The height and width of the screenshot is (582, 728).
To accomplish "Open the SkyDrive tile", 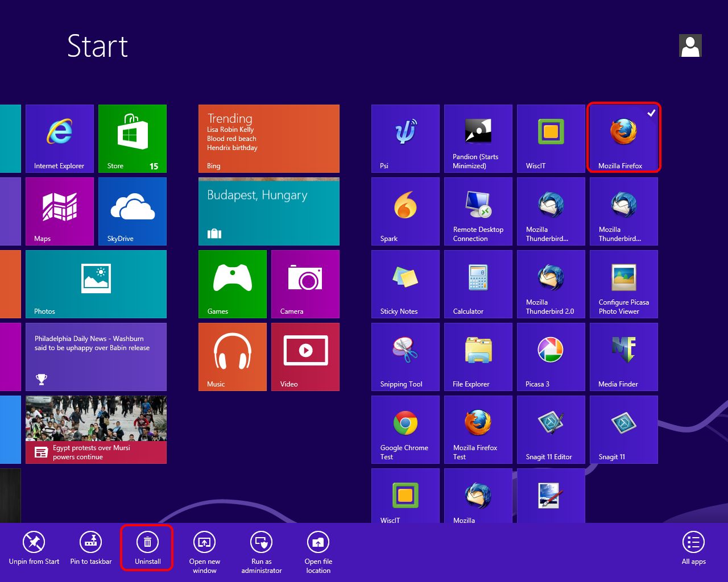I will click(x=133, y=211).
